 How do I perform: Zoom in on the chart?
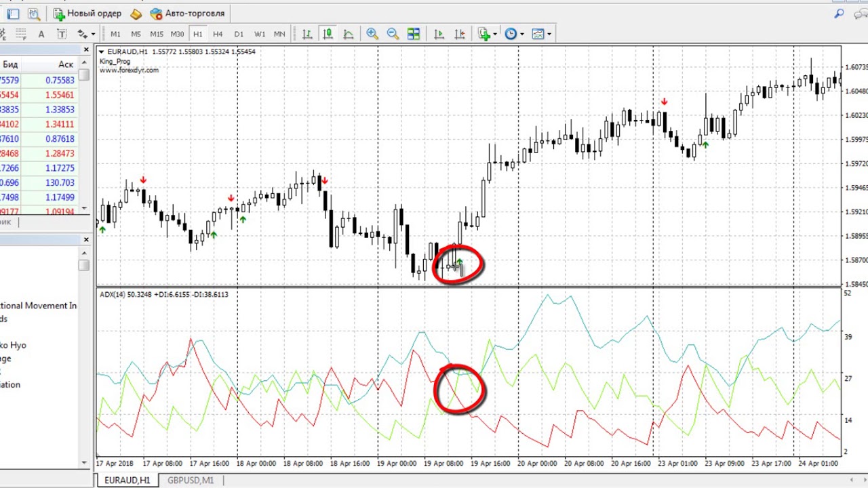point(372,34)
